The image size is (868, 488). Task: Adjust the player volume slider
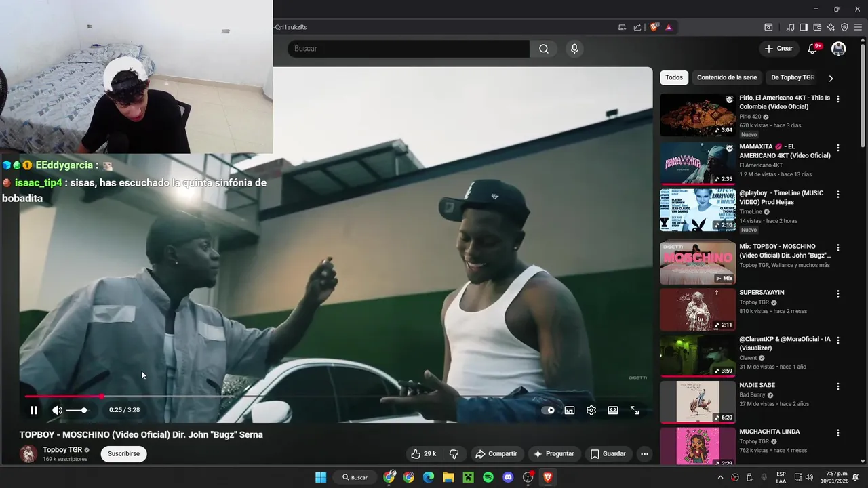tap(76, 410)
